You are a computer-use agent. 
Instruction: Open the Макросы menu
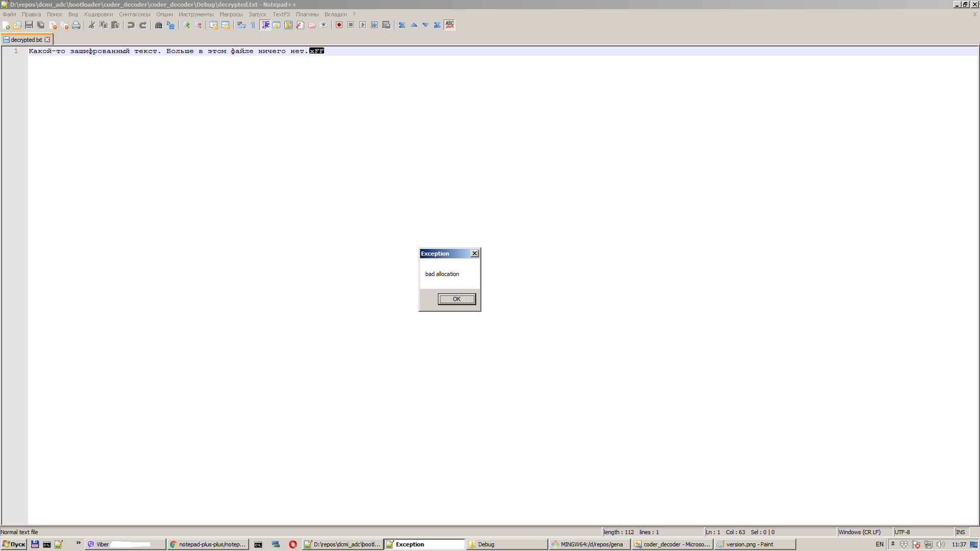point(231,14)
